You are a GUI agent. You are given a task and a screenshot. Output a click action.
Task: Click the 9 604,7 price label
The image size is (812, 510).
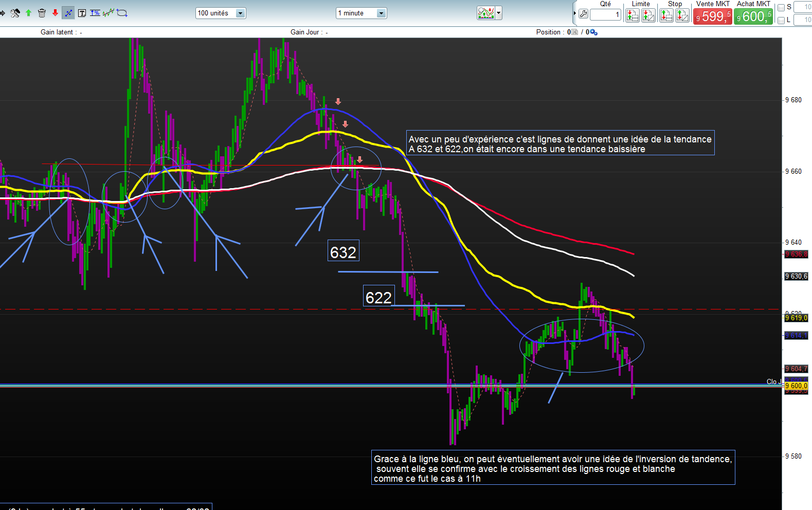[x=796, y=369]
